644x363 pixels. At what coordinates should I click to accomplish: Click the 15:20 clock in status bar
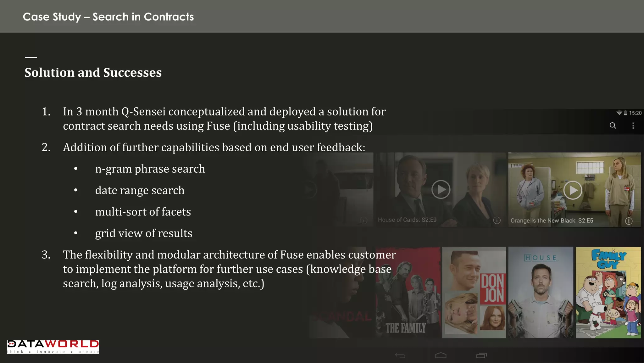click(x=635, y=113)
